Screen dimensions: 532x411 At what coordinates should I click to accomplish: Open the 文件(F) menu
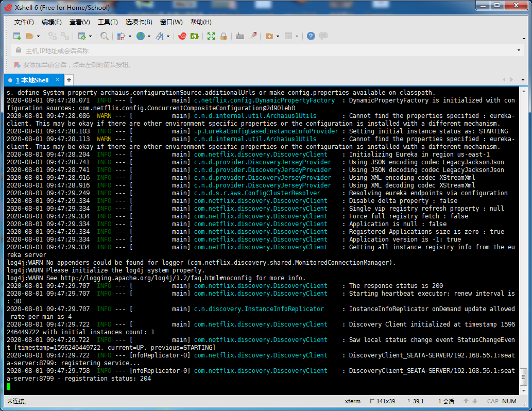(24, 22)
